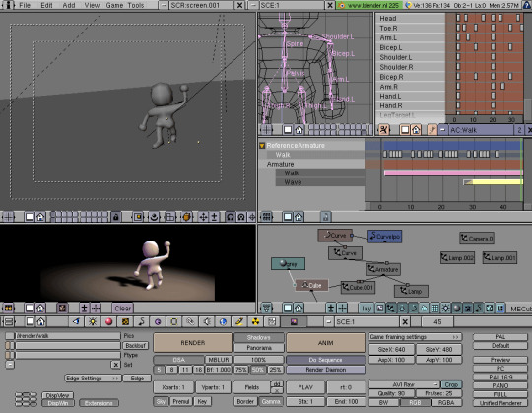
Task: Toggle the Shadows render option
Action: 259,338
